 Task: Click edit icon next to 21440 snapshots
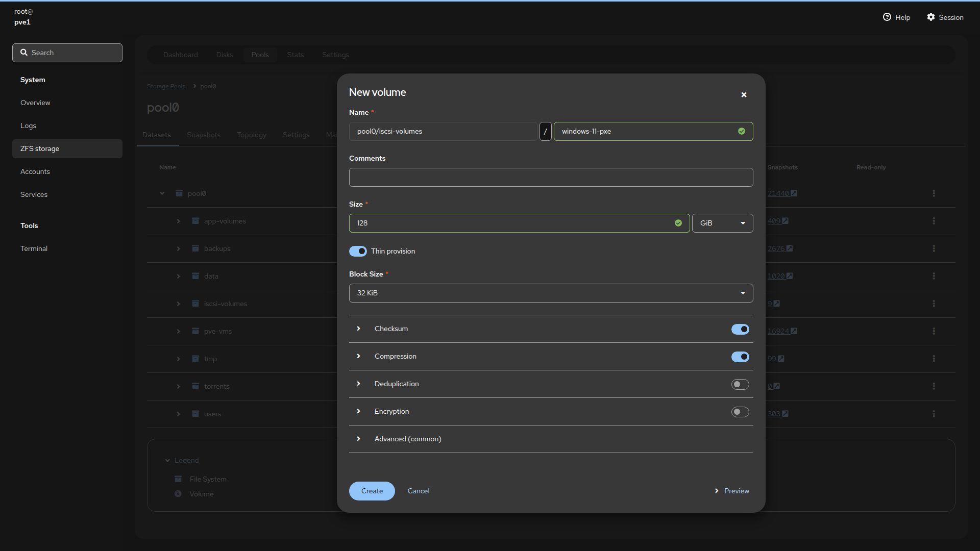[794, 193]
